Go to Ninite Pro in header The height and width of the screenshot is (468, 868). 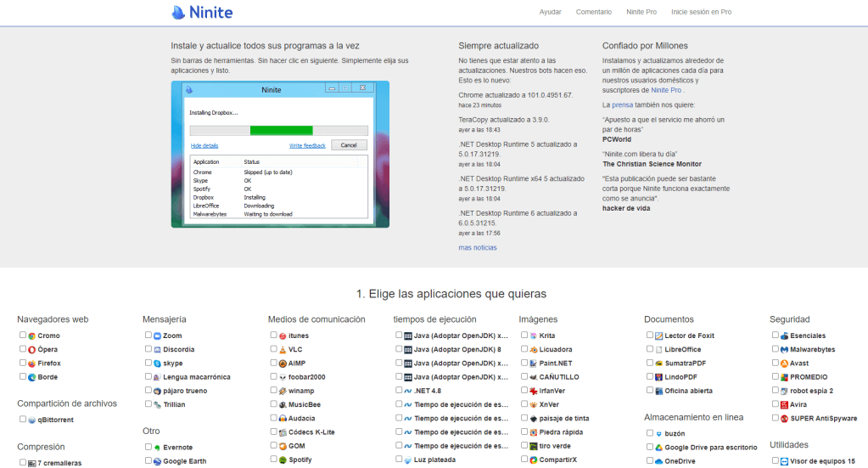click(641, 12)
